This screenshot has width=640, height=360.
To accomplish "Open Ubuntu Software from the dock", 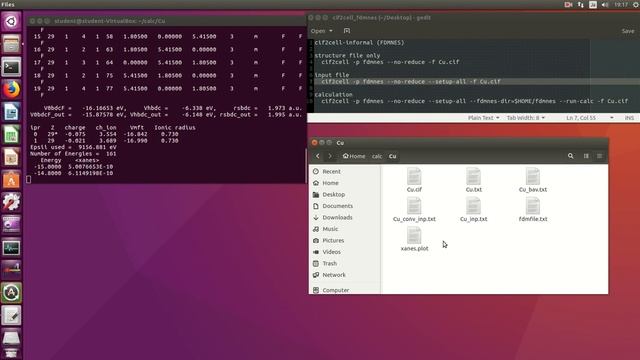I will pyautogui.click(x=11, y=180).
